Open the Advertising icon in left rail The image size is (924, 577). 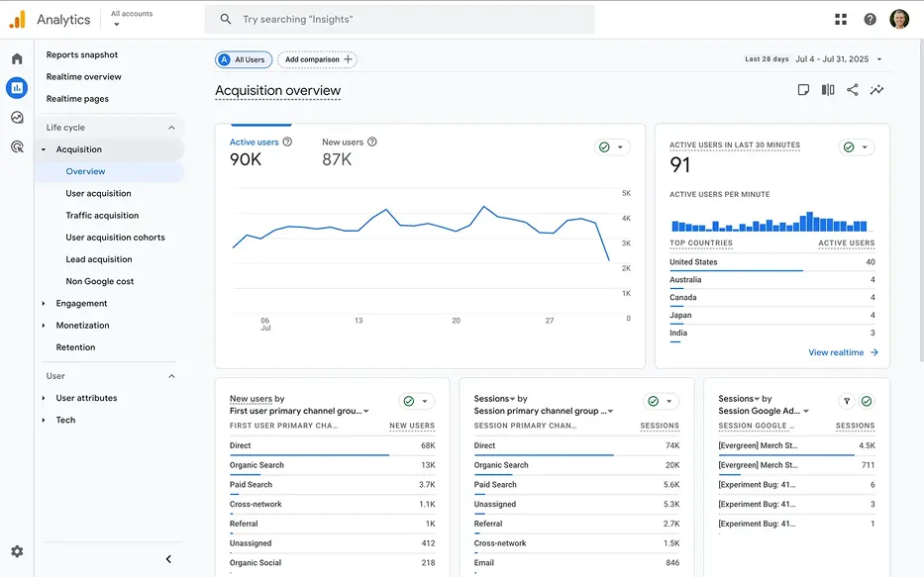17,147
